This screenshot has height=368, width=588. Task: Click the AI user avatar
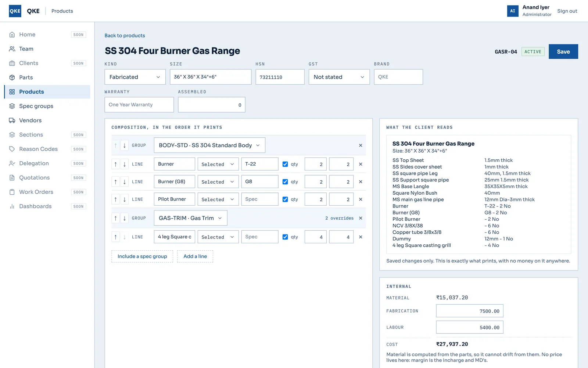click(513, 11)
